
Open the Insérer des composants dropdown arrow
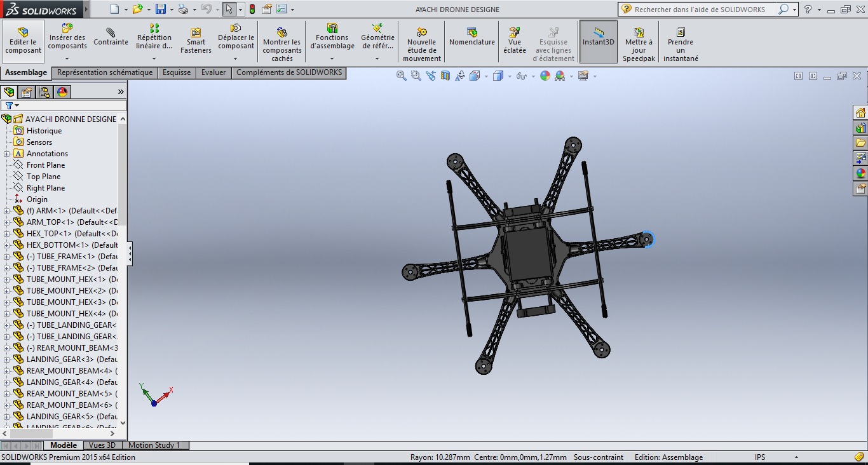pyautogui.click(x=67, y=58)
